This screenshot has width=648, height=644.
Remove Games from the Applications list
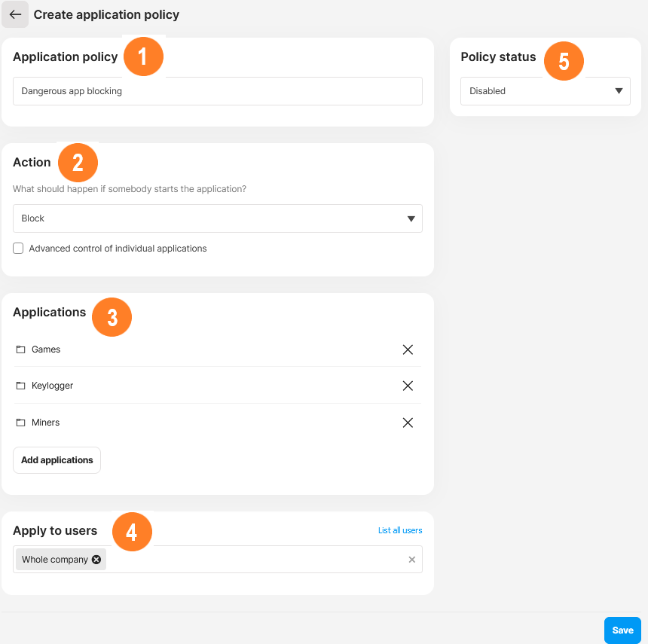coord(408,349)
